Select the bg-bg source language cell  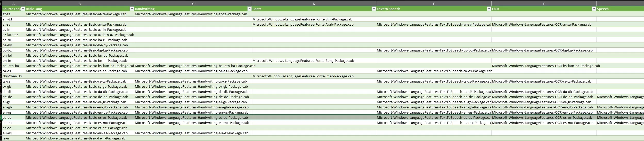click(13, 50)
